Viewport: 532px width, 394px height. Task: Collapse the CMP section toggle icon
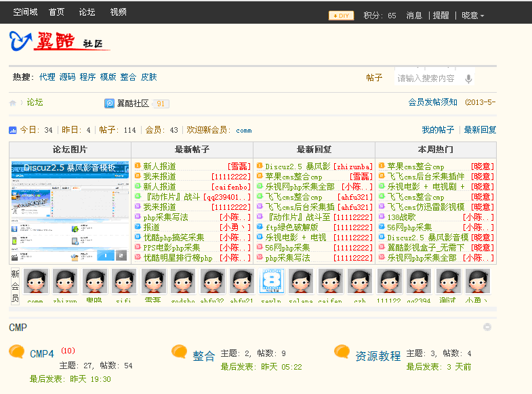coord(487,327)
